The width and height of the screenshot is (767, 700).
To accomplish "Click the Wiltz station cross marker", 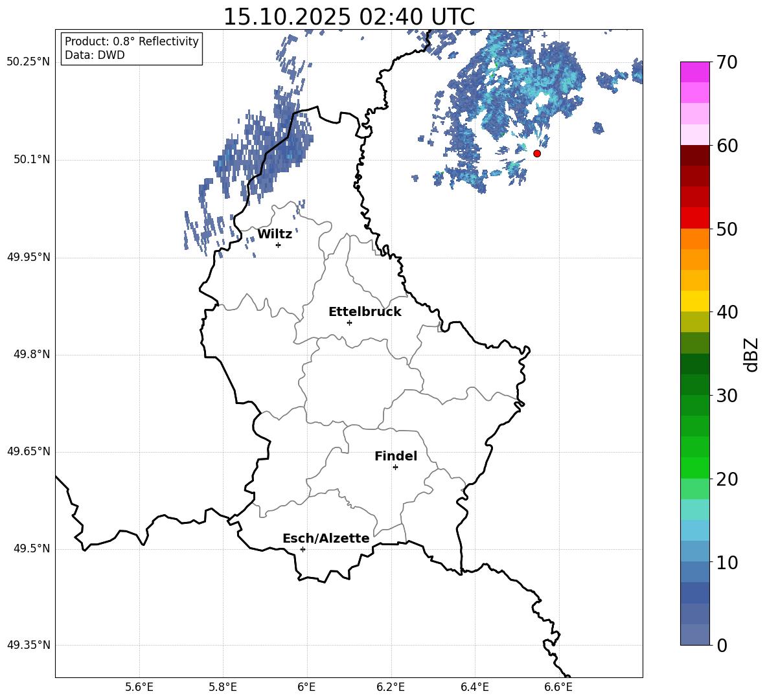I will click(279, 245).
